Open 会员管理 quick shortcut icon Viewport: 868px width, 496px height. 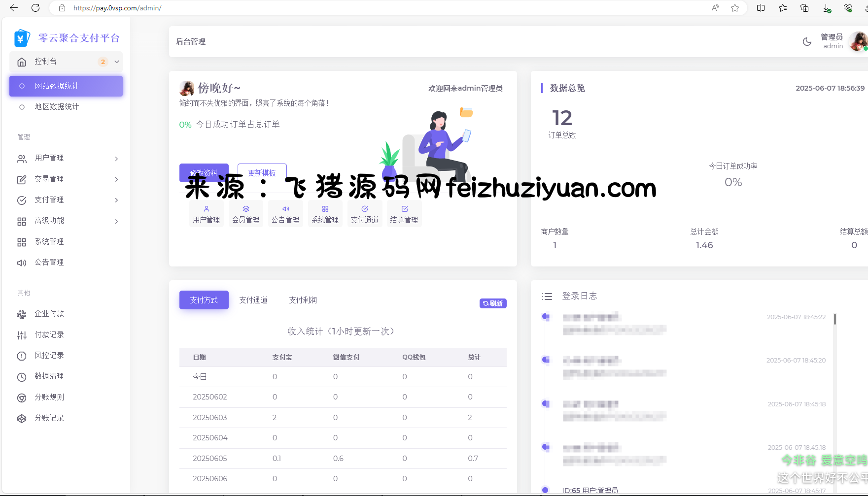pos(246,209)
